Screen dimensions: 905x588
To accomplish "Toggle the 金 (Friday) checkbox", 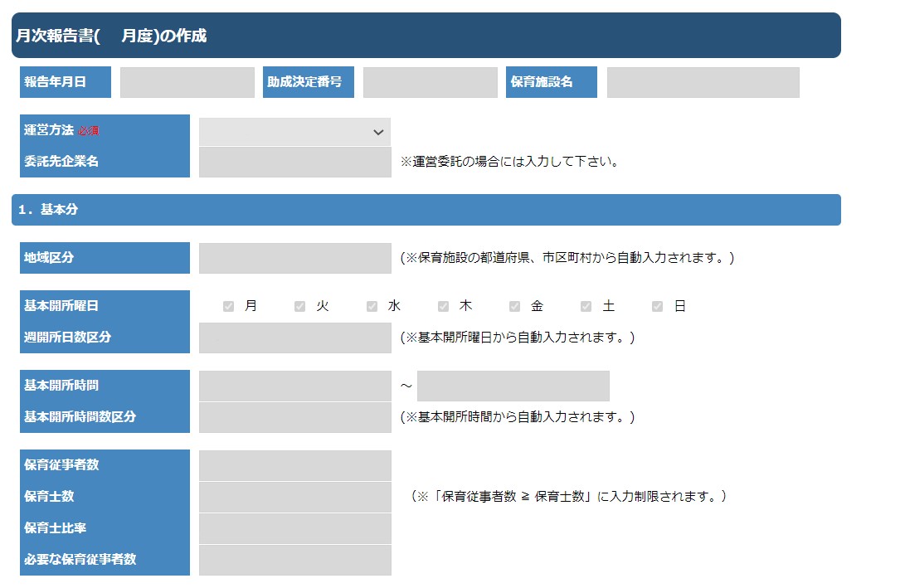I will (x=515, y=307).
